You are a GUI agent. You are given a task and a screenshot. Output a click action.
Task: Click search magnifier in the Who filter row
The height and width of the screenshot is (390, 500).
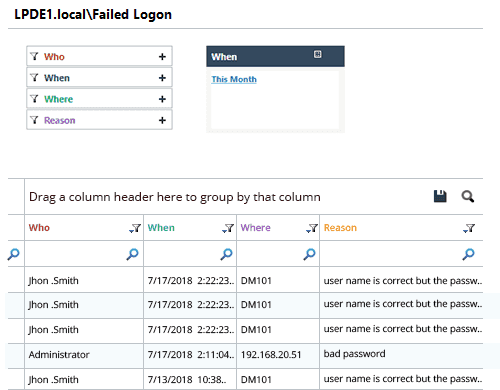coord(132,254)
